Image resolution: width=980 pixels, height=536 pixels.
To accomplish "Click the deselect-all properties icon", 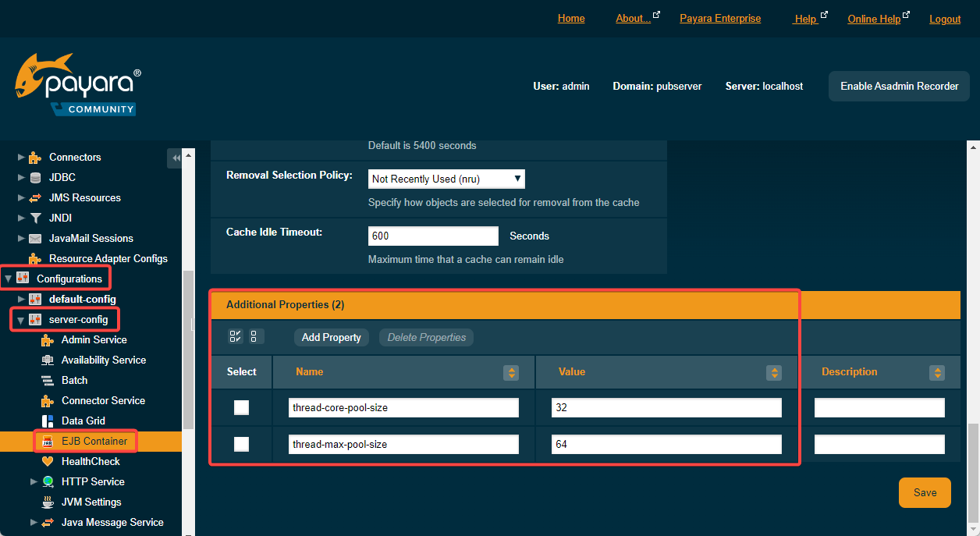I will 257,337.
